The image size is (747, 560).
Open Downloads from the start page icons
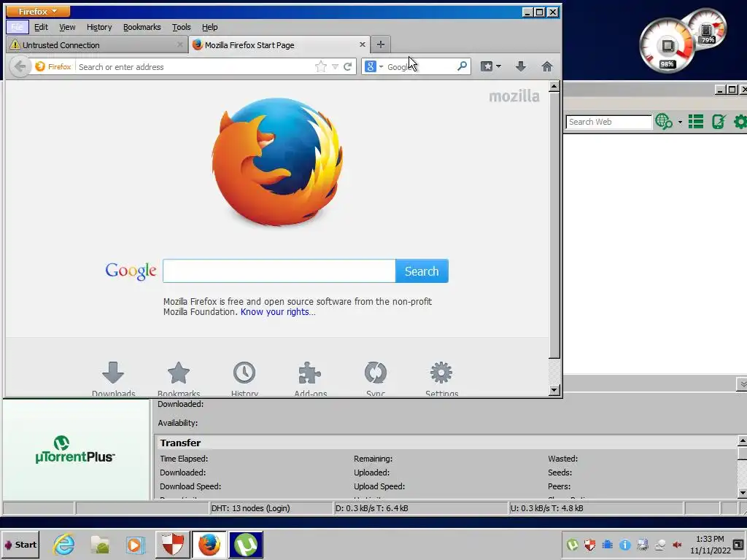point(113,379)
